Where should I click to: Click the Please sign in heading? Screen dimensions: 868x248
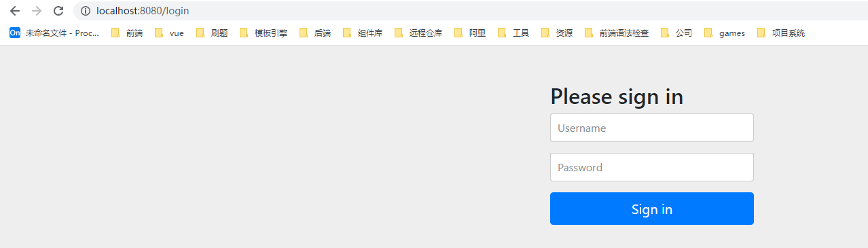tap(617, 96)
